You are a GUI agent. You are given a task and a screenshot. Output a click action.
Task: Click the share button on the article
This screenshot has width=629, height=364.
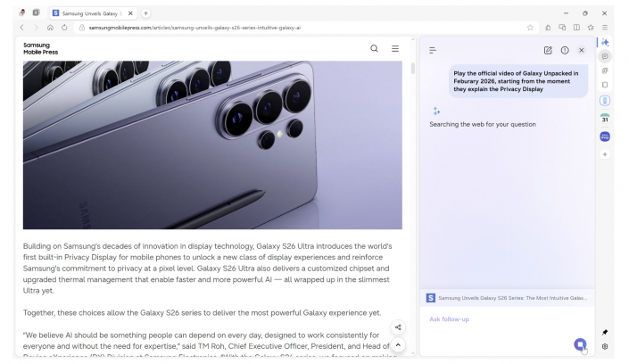tap(398, 327)
